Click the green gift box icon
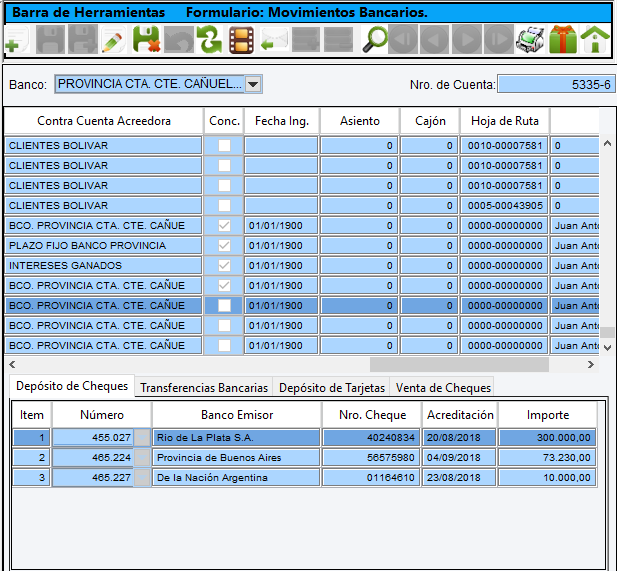The image size is (617, 571). click(563, 39)
